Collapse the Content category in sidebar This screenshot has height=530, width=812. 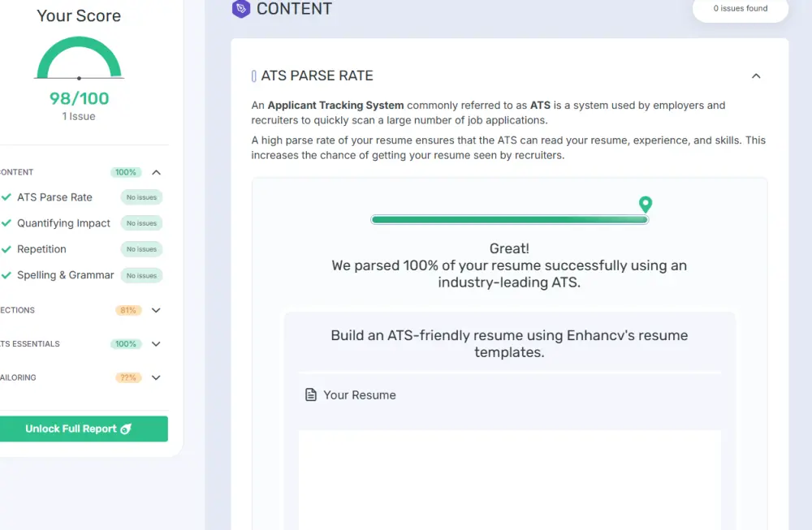point(157,172)
